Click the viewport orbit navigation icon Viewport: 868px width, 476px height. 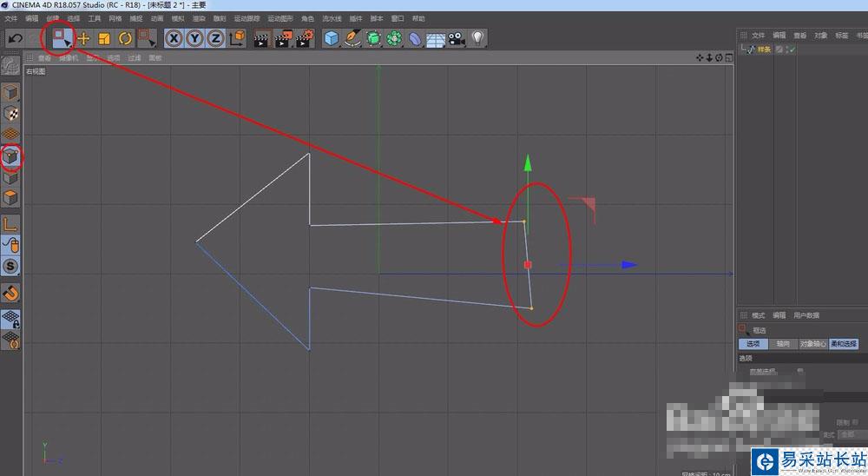coord(719,57)
